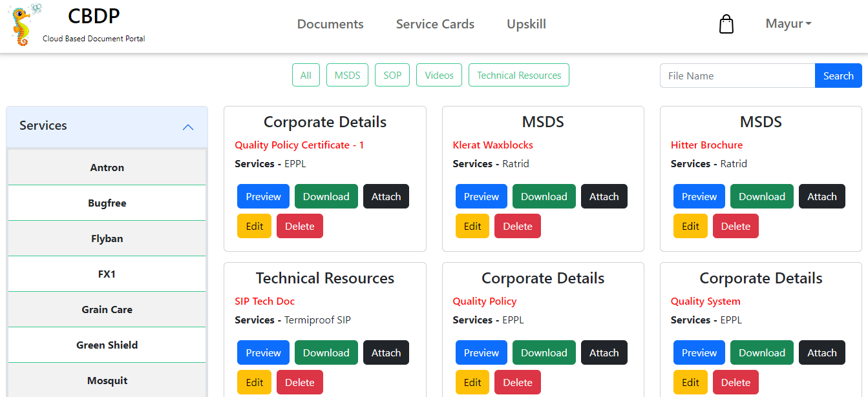Collapse the Services accordion chevron
Image resolution: width=868 pixels, height=397 pixels.
[x=188, y=127]
